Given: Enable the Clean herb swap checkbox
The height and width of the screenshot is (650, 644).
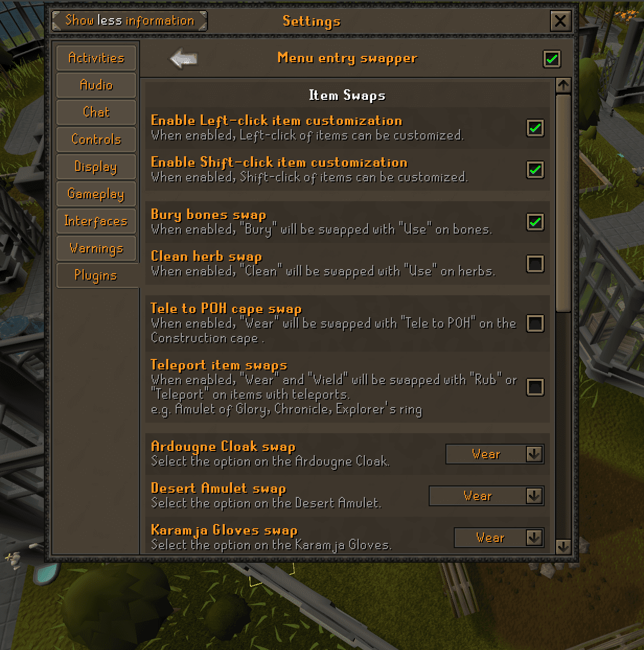Looking at the screenshot, I should click(535, 264).
